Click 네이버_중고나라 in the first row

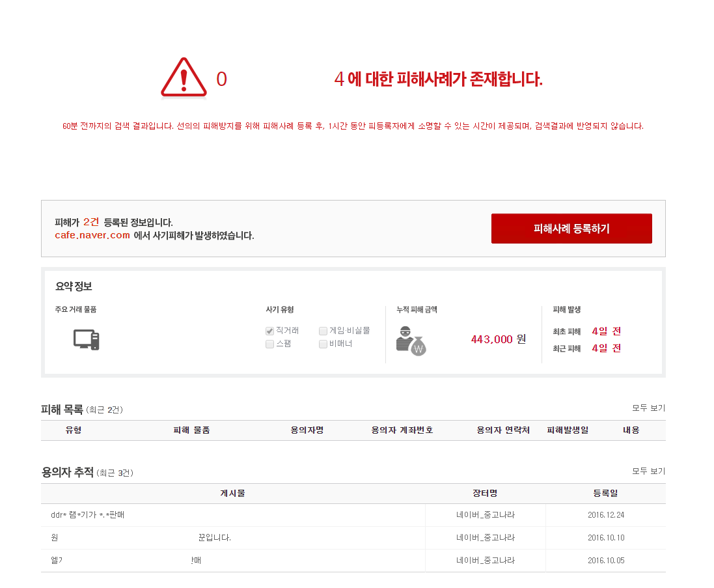click(x=486, y=514)
